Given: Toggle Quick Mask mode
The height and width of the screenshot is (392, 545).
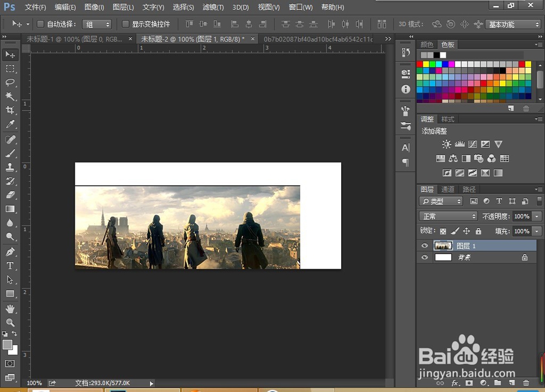Looking at the screenshot, I should [x=10, y=364].
